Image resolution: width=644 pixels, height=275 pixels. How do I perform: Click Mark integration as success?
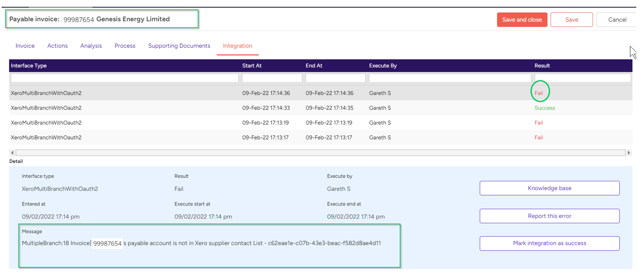pos(549,243)
